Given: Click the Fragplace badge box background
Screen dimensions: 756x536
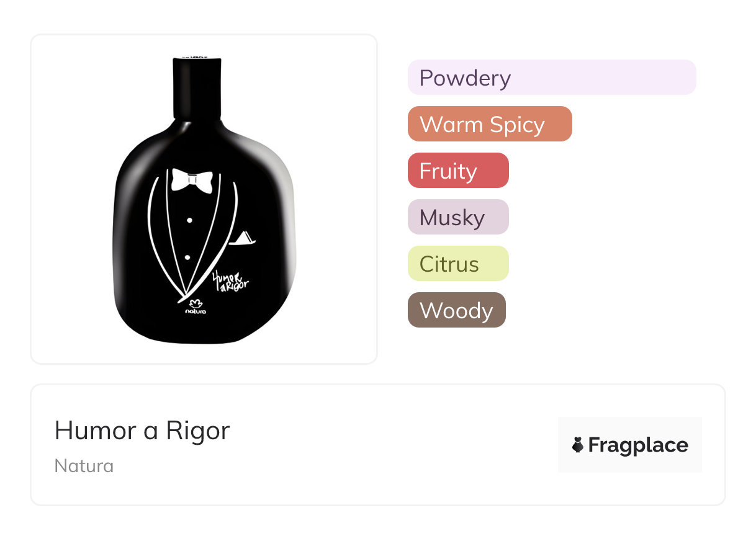Looking at the screenshot, I should click(630, 445).
